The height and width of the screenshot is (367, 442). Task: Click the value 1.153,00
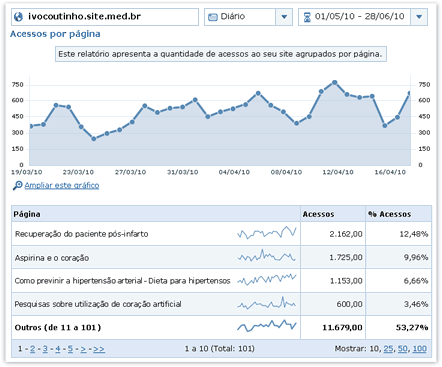346,281
